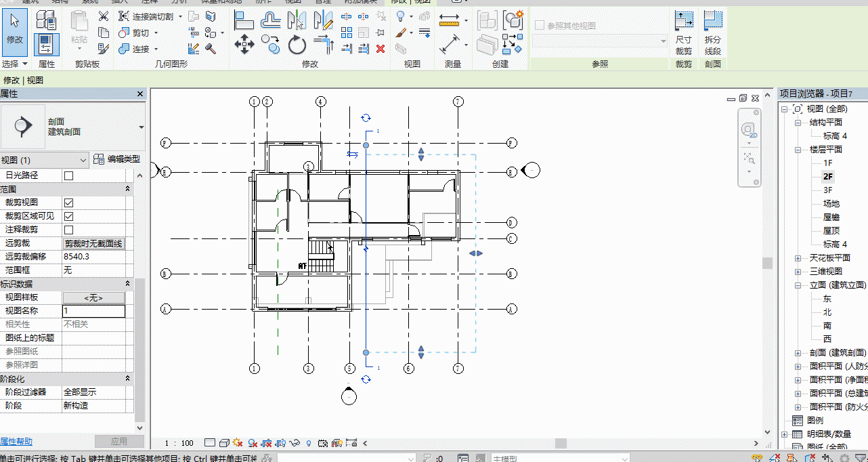
Task: Click the Aligned Dimension diagonal arrow icon
Action: point(449,45)
